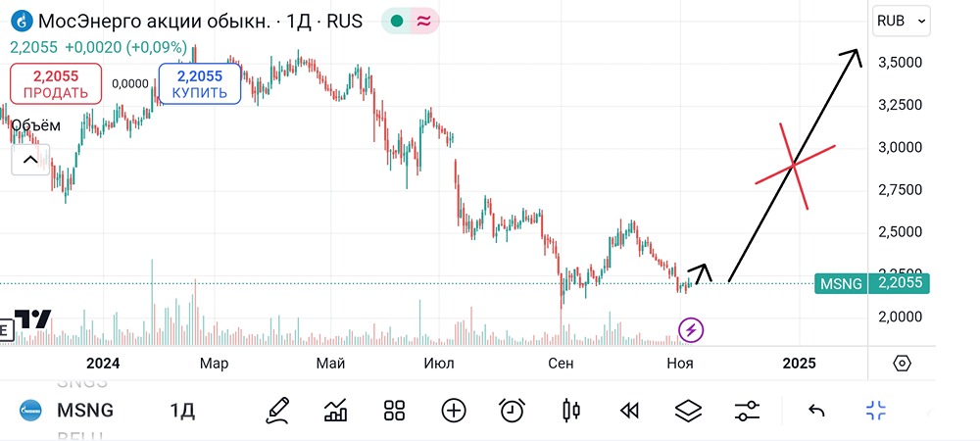This screenshot has height=441, width=980.
Task: Create an alert with the alarm clock icon
Action: pos(512,411)
